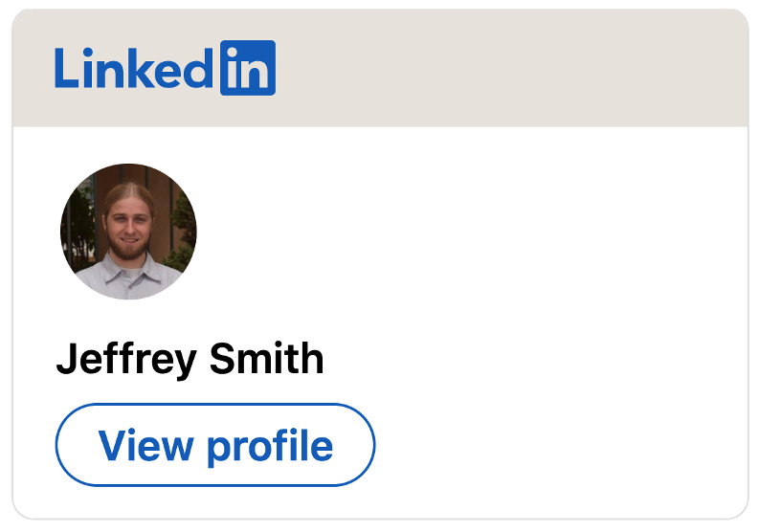The height and width of the screenshot is (532, 759).
Task: Click the name Jeffrey Smith
Action: [190, 359]
